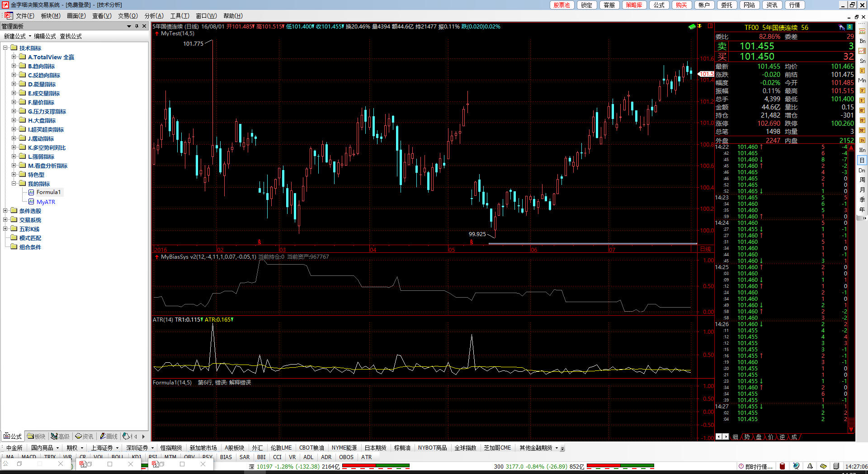868x474 pixels.
Task: Open the 文件(F) menu
Action: click(25, 16)
